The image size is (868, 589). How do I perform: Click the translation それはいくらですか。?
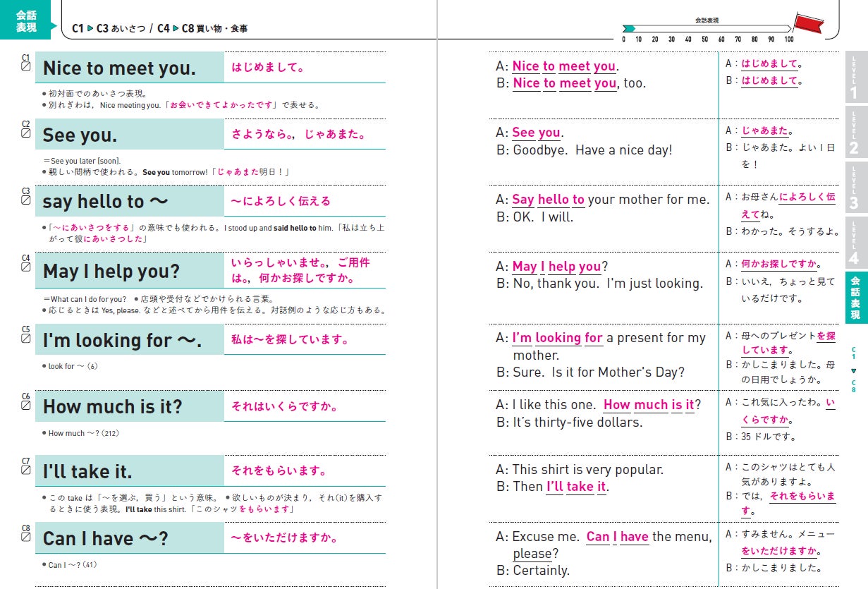tap(285, 406)
